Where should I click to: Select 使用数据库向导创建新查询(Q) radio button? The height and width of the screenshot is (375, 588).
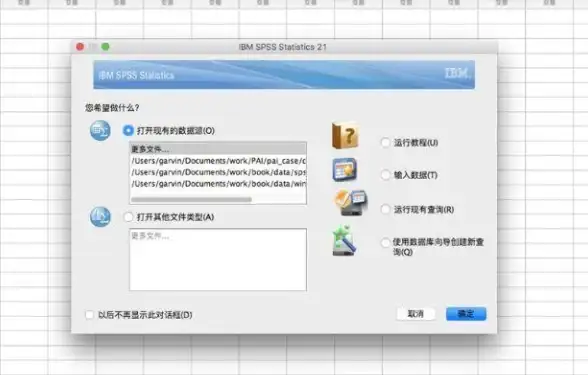(x=385, y=243)
